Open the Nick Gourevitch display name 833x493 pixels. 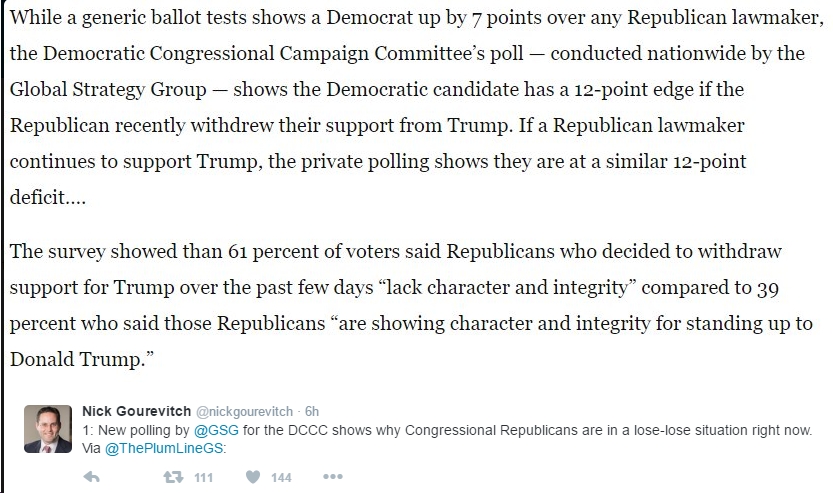pos(137,411)
